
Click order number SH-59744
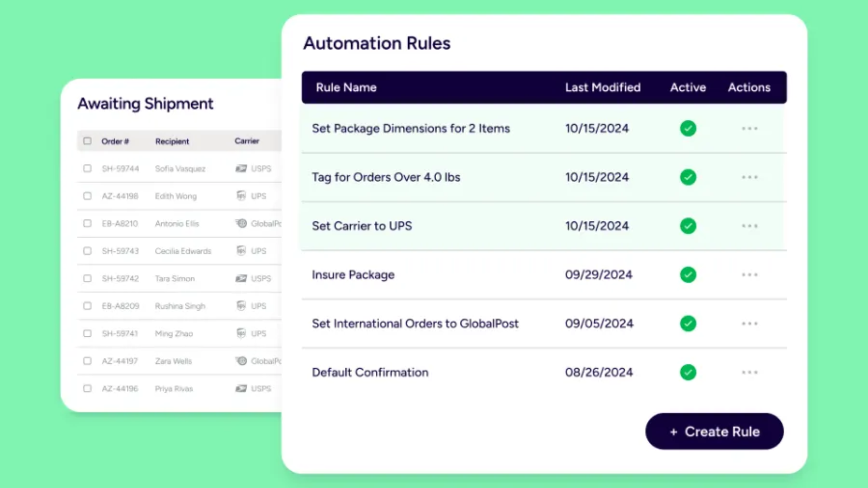click(121, 169)
